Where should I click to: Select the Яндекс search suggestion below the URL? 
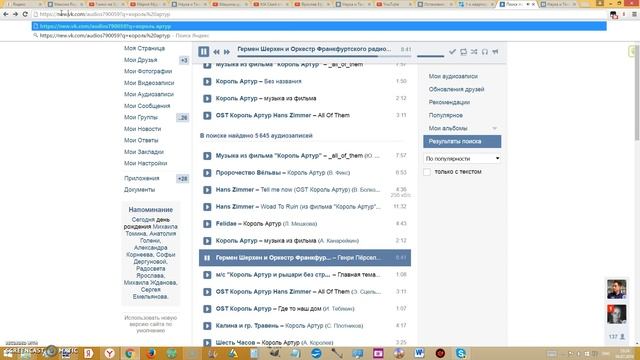coord(319,36)
